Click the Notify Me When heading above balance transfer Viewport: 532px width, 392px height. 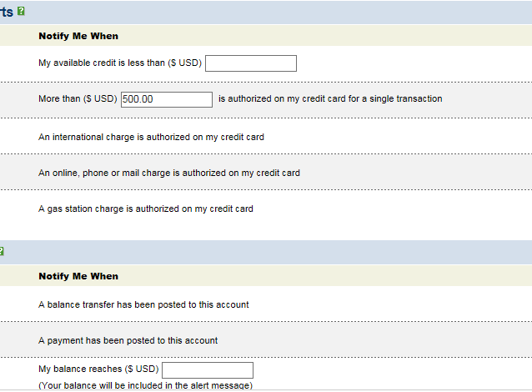(x=78, y=276)
